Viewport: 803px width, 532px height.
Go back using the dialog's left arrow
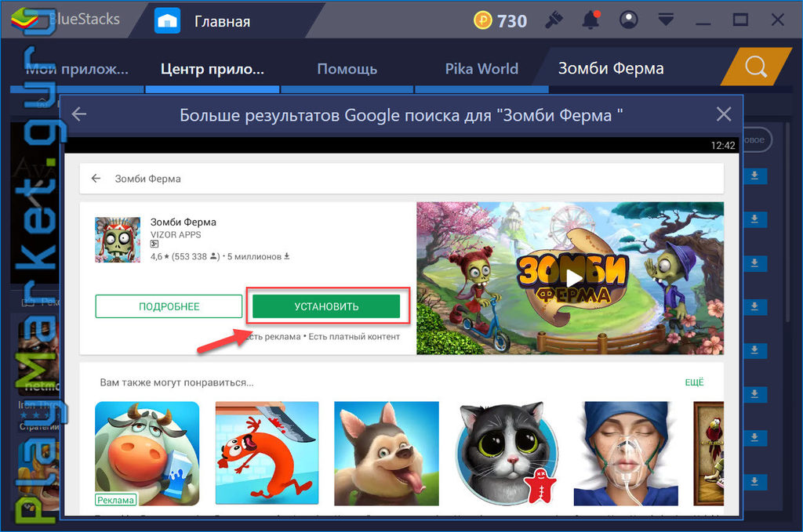coord(79,114)
